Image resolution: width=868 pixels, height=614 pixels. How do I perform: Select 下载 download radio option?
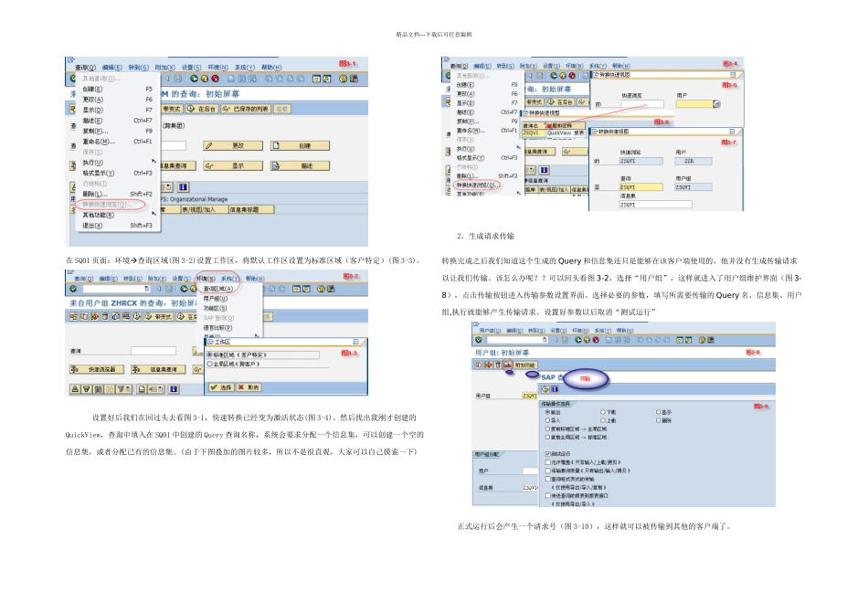click(x=603, y=412)
